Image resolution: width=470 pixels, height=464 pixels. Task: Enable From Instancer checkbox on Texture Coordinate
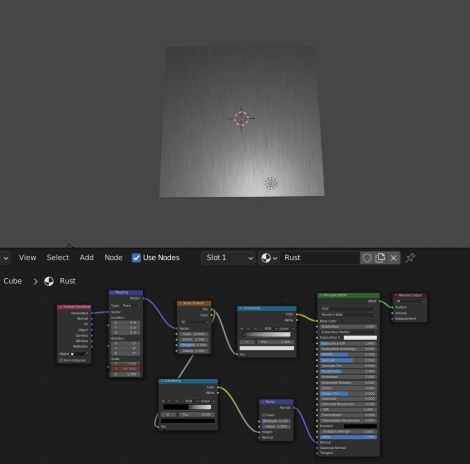coord(61,361)
